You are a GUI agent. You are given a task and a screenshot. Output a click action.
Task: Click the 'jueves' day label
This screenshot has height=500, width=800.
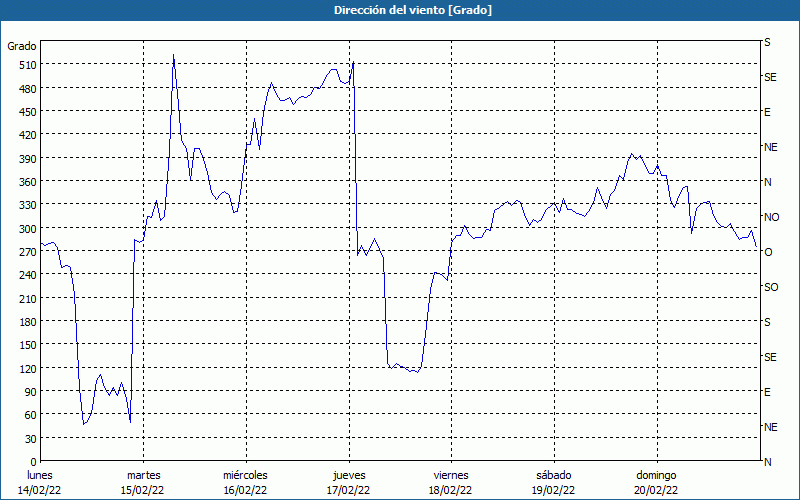(349, 475)
